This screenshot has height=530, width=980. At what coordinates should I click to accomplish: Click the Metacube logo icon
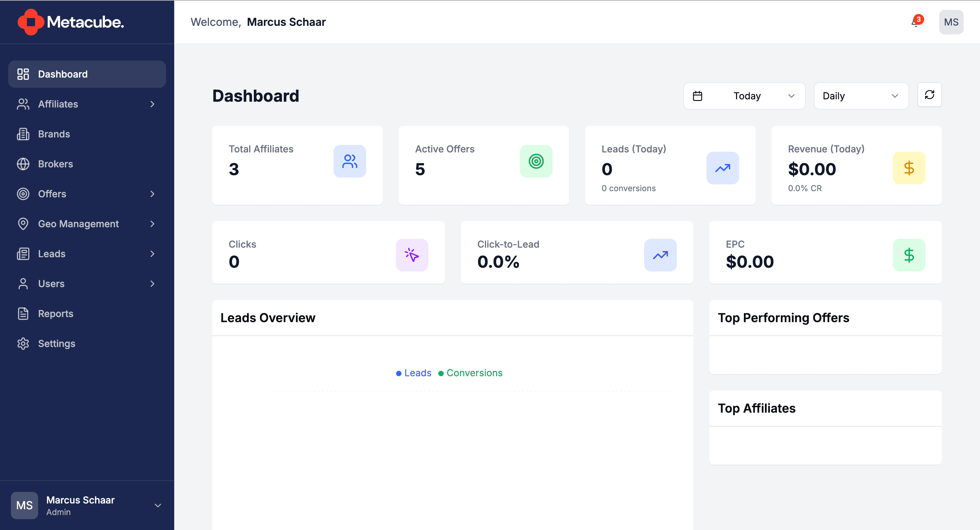point(30,22)
